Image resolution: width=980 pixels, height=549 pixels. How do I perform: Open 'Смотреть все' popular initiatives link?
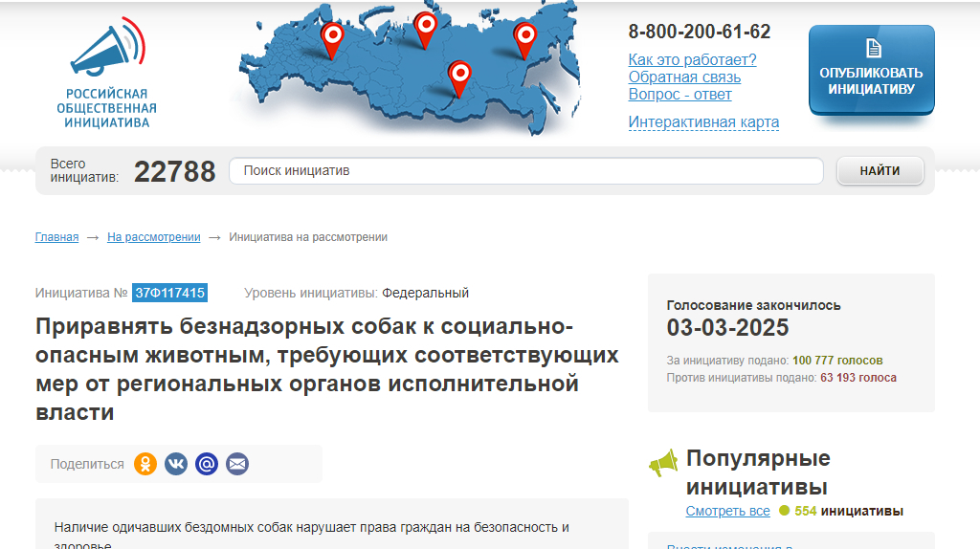click(727, 511)
